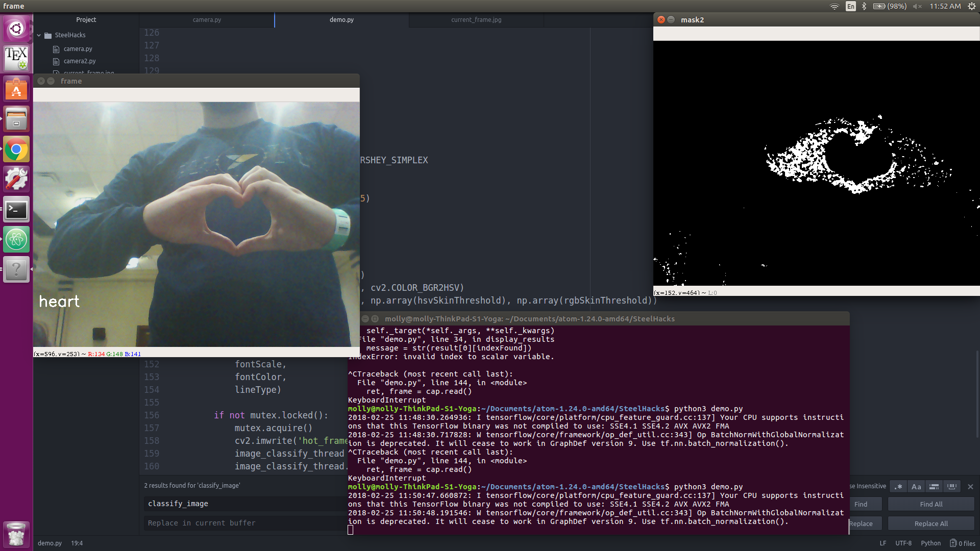980x551 pixels.
Task: Toggle regex search option
Action: (x=898, y=487)
